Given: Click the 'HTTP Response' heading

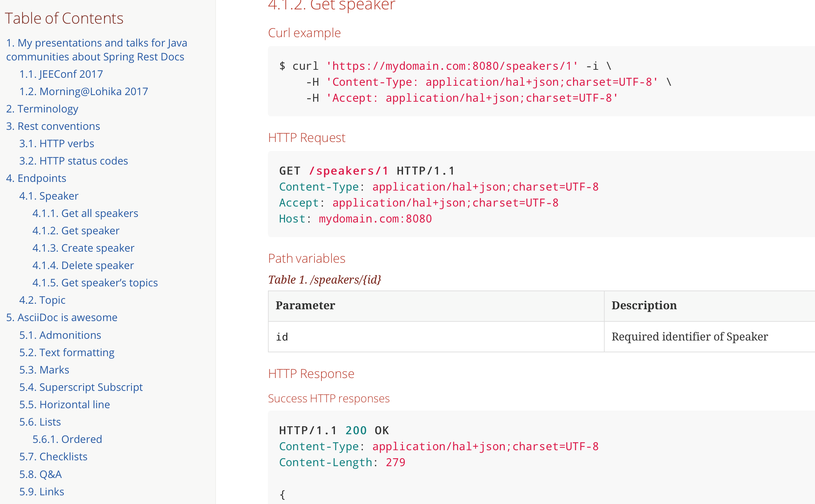Looking at the screenshot, I should pyautogui.click(x=311, y=374).
